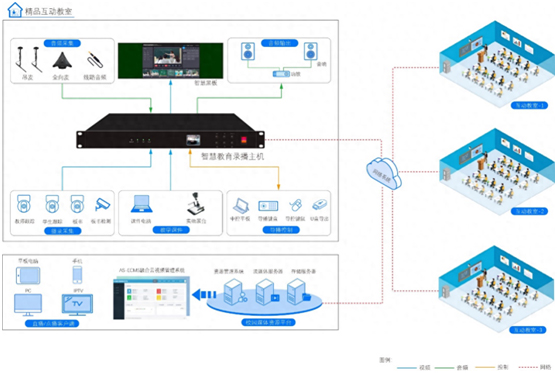Select the smartphone icon in client panel
The width and height of the screenshot is (557, 373).
(x=77, y=275)
